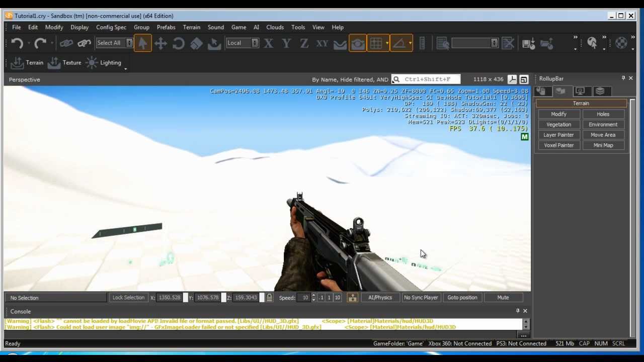Open the Select Object(s) list icon
The height and width of the screenshot is (362, 644).
tap(443, 43)
